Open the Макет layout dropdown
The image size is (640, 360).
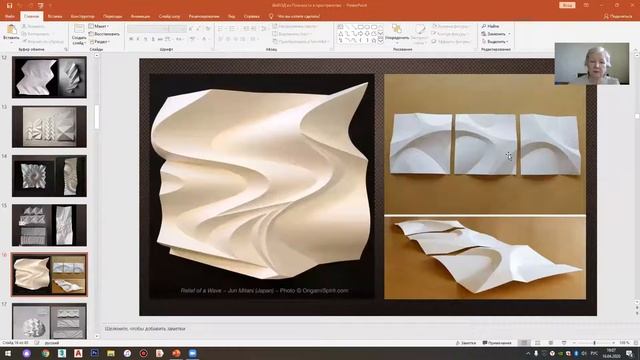(x=99, y=26)
